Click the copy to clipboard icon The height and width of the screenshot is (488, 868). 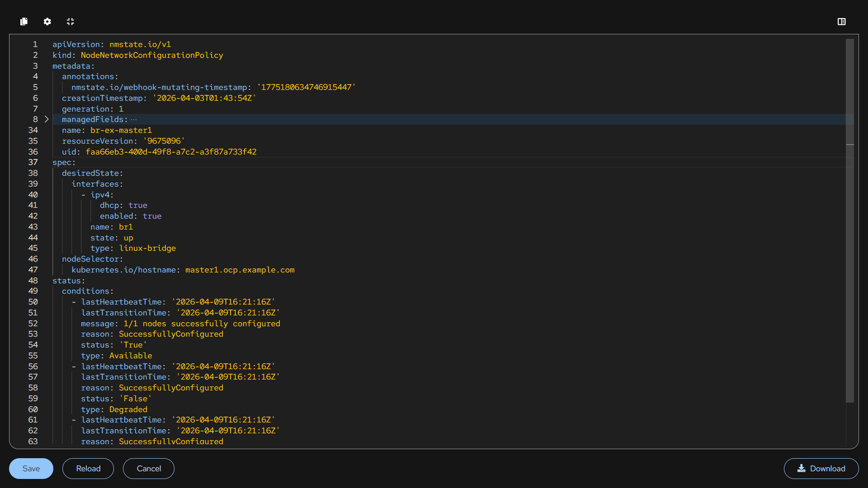(x=24, y=21)
